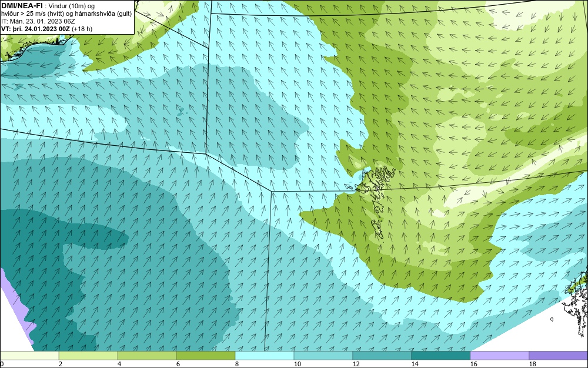The width and height of the screenshot is (588, 368).
Task: Click the DMI/NEA-FI title text
Action: pyautogui.click(x=22, y=6)
